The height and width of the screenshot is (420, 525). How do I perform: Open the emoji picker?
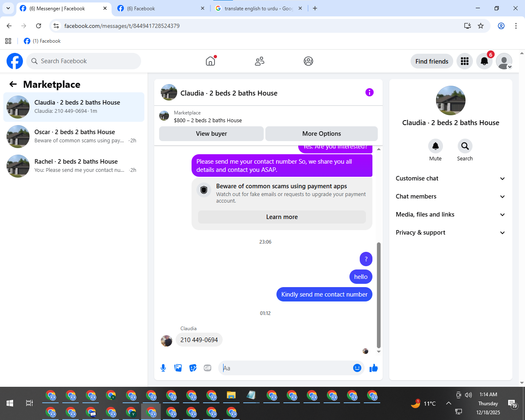pyautogui.click(x=357, y=368)
